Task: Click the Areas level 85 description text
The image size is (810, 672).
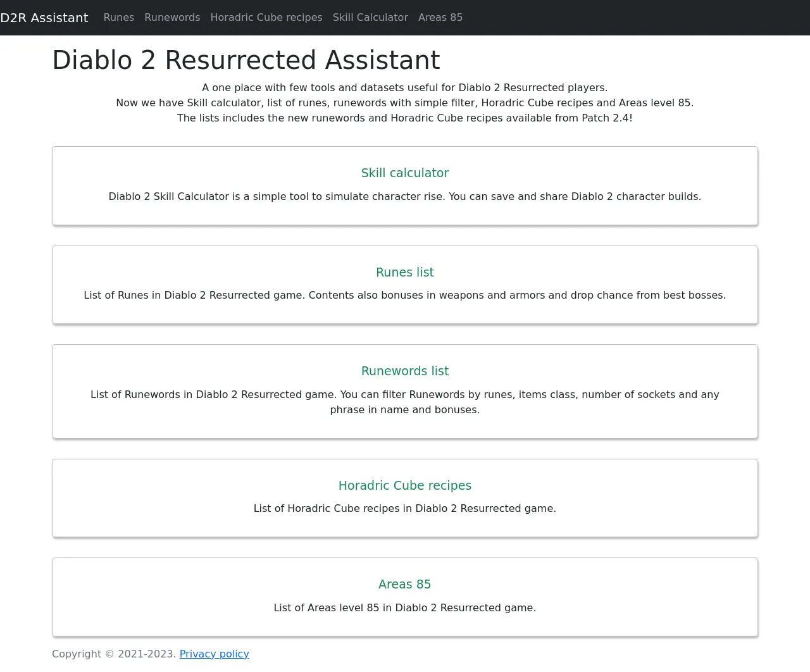Action: [x=405, y=607]
